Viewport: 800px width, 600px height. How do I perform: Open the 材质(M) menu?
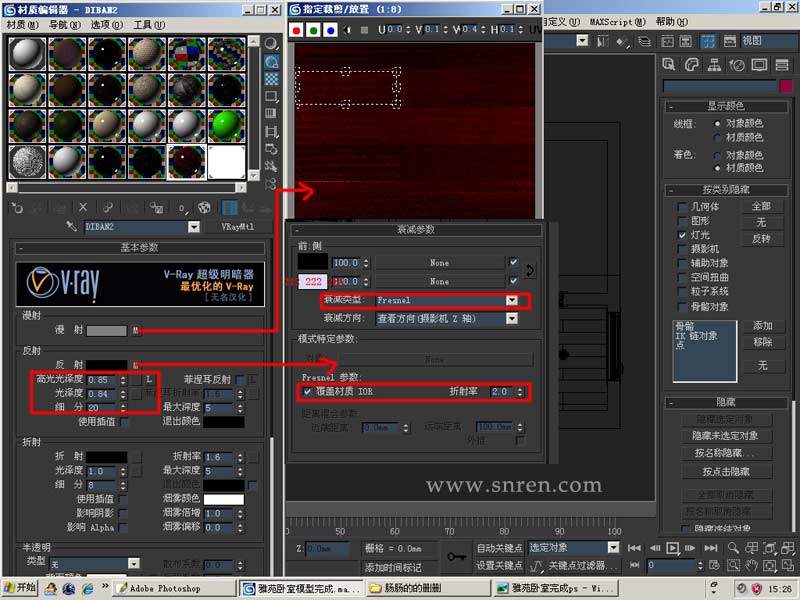(x=22, y=24)
